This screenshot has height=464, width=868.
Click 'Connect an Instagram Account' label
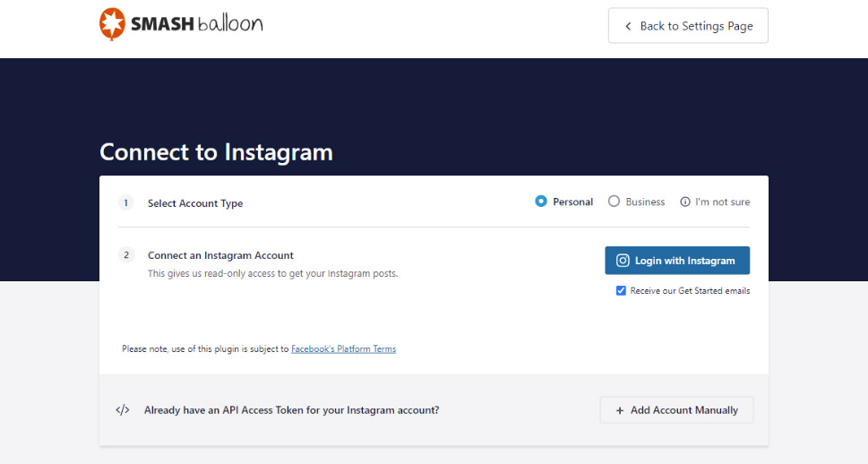220,255
